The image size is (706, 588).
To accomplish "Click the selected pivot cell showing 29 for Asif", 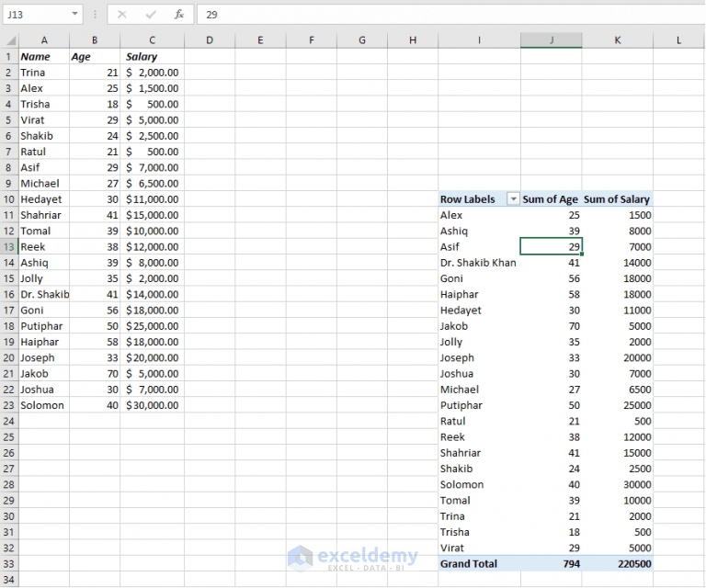I will pyautogui.click(x=552, y=246).
